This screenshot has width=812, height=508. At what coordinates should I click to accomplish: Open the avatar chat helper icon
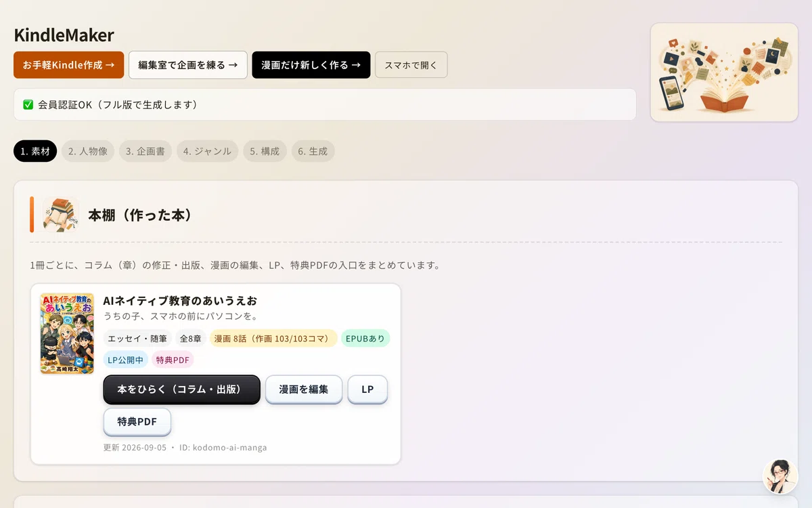(x=780, y=476)
